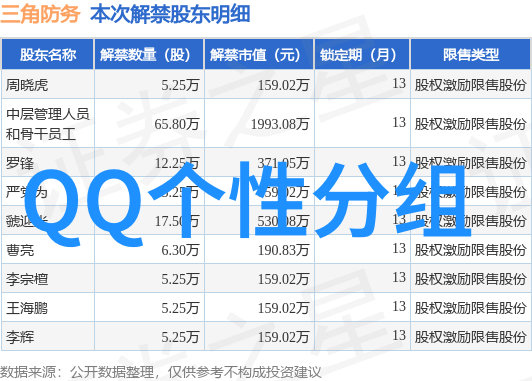
Task: Click the 限售类型 column header
Action: [x=471, y=55]
